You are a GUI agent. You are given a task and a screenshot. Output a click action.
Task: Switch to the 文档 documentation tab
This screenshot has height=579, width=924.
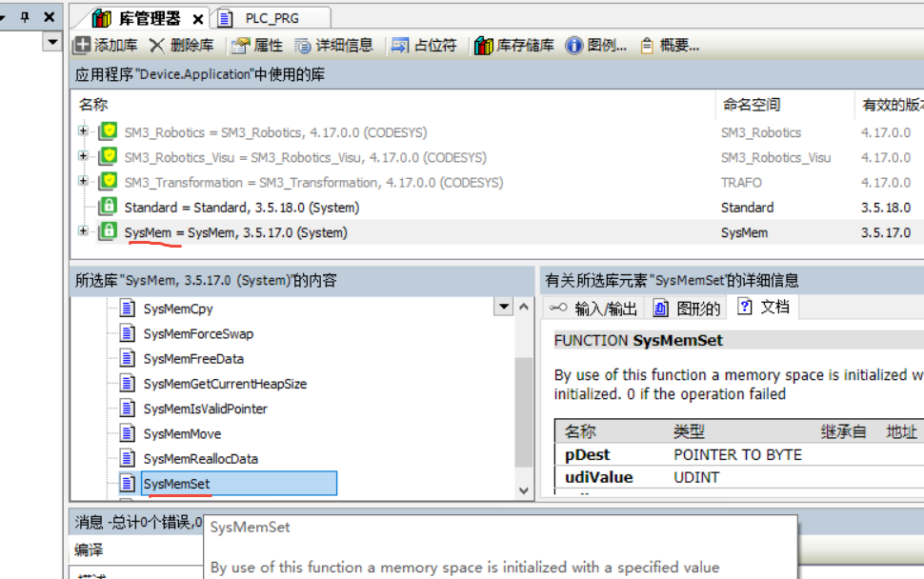764,307
